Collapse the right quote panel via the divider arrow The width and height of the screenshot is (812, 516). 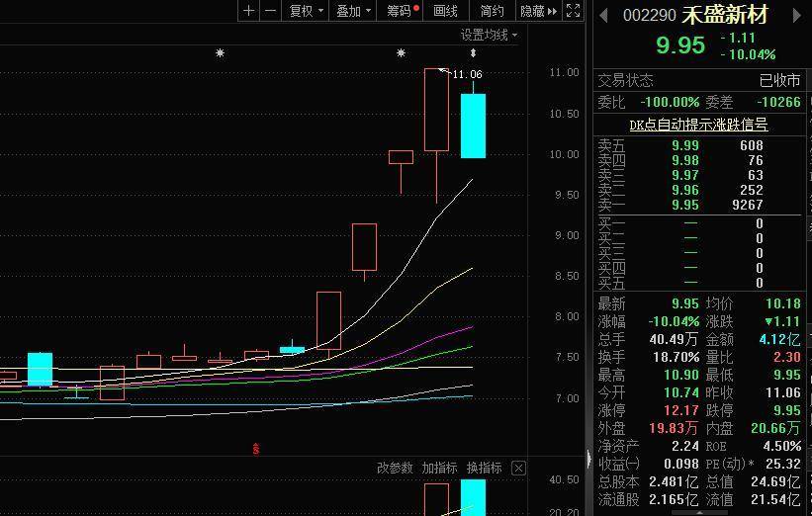(x=588, y=460)
